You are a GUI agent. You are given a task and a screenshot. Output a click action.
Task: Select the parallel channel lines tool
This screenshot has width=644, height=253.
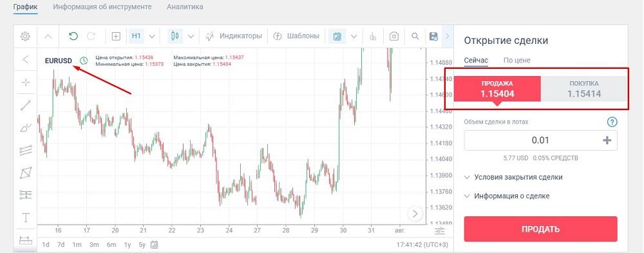(26, 151)
